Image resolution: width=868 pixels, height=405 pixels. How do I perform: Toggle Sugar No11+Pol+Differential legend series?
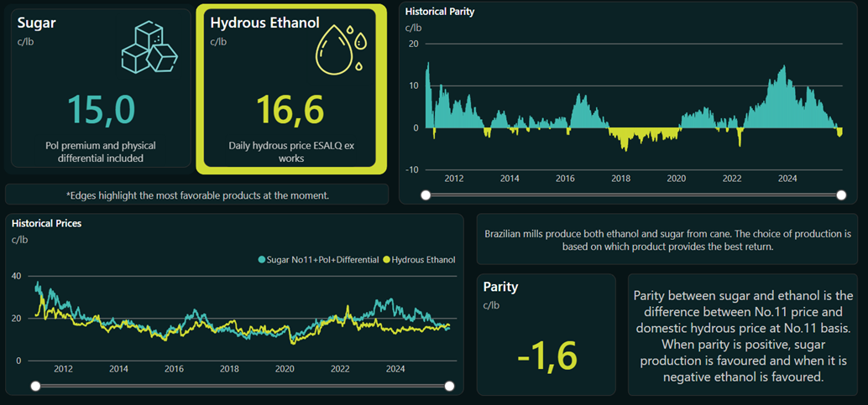[322, 260]
